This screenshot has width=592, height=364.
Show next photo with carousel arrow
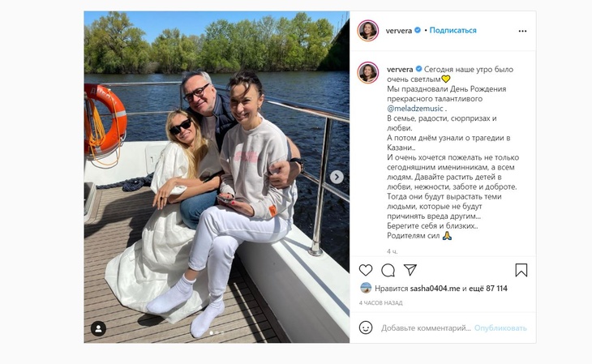pos(337,177)
